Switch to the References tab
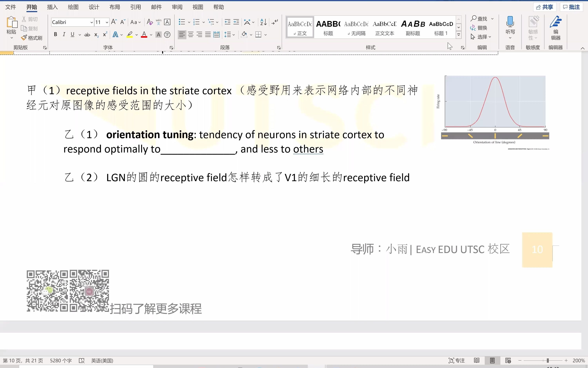588x368 pixels. [x=135, y=7]
